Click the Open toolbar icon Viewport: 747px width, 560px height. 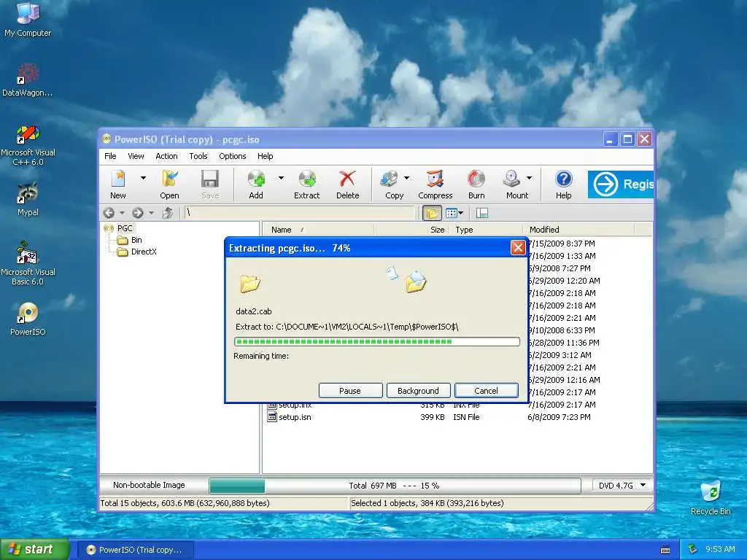point(169,184)
